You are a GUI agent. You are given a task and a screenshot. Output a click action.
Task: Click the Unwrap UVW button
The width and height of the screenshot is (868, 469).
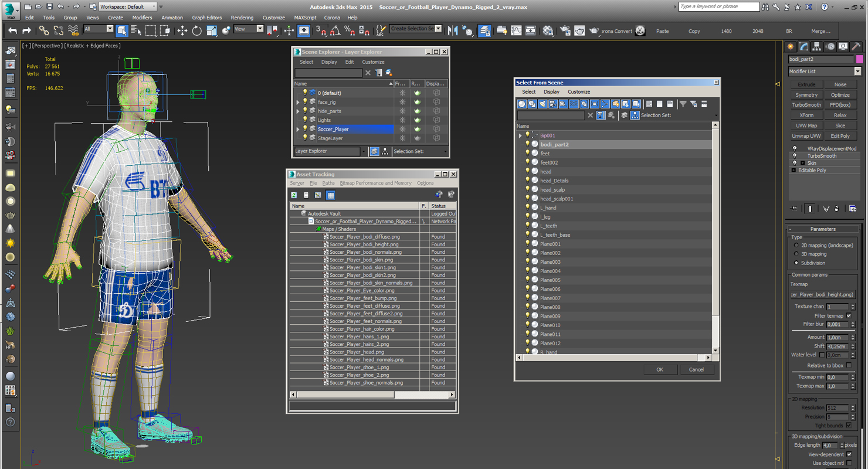806,136
